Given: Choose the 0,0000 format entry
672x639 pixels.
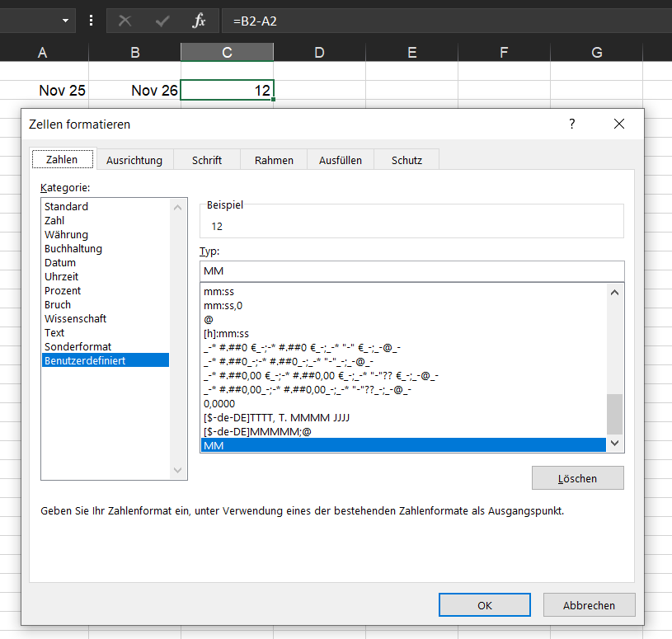Looking at the screenshot, I should pos(403,404).
